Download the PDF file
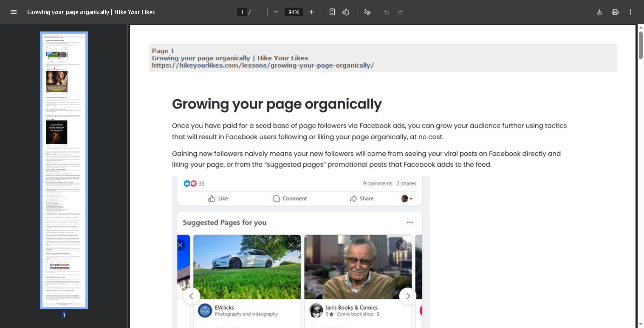The height and width of the screenshot is (328, 644). (x=600, y=12)
